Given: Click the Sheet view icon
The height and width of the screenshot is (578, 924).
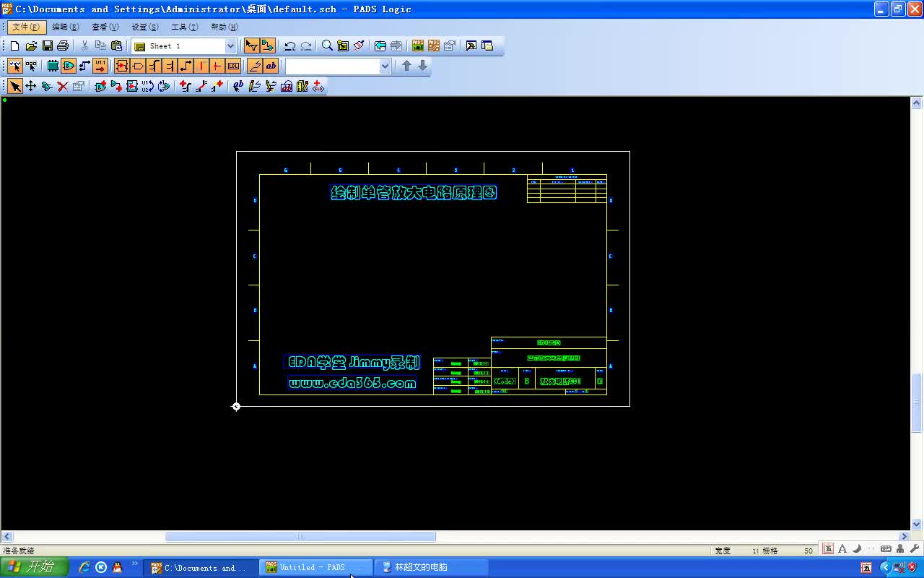Looking at the screenshot, I should pyautogui.click(x=343, y=46).
